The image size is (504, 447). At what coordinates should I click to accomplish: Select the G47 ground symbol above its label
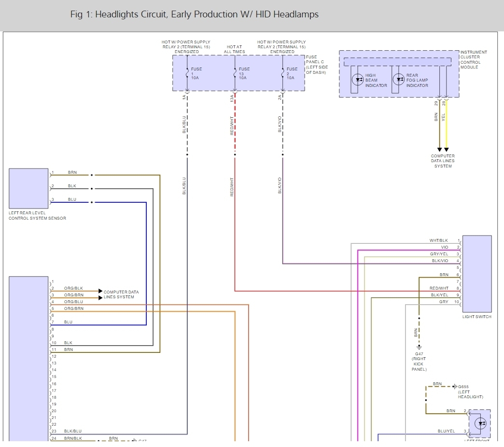pyautogui.click(x=419, y=348)
